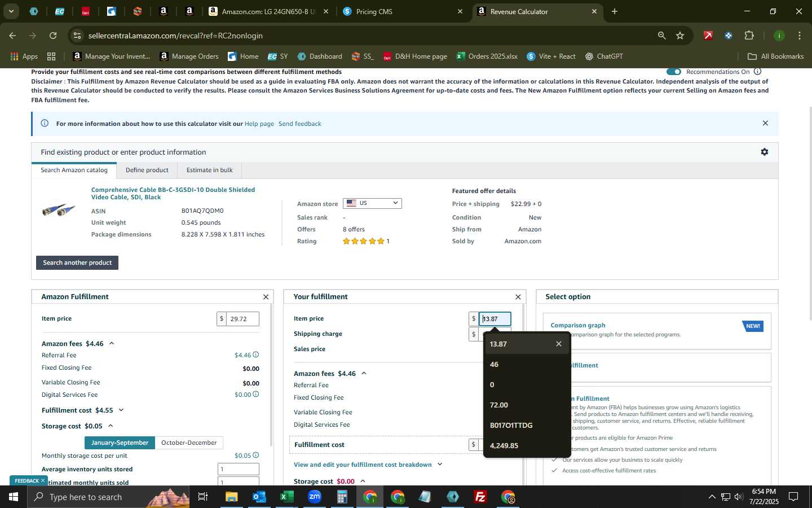
Task: Open the Chrome extensions puzzle icon
Action: 749,36
